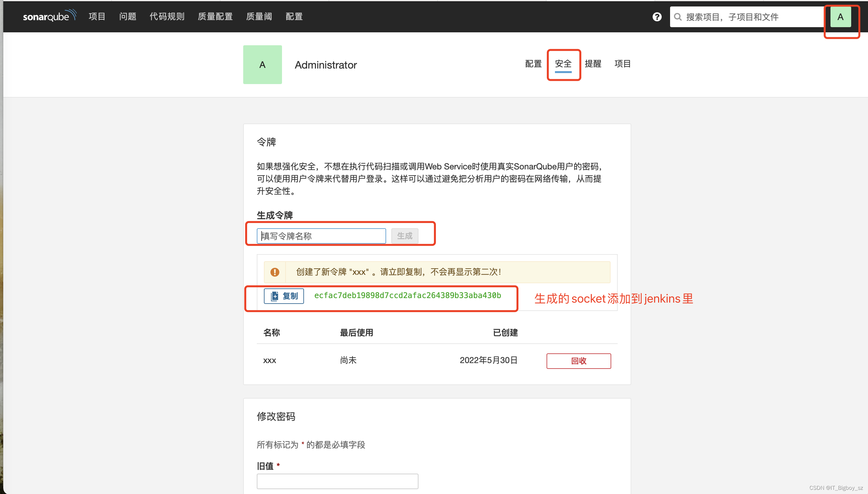Viewport: 868px width, 494px height.
Task: Open the help question-mark icon
Action: (x=657, y=16)
